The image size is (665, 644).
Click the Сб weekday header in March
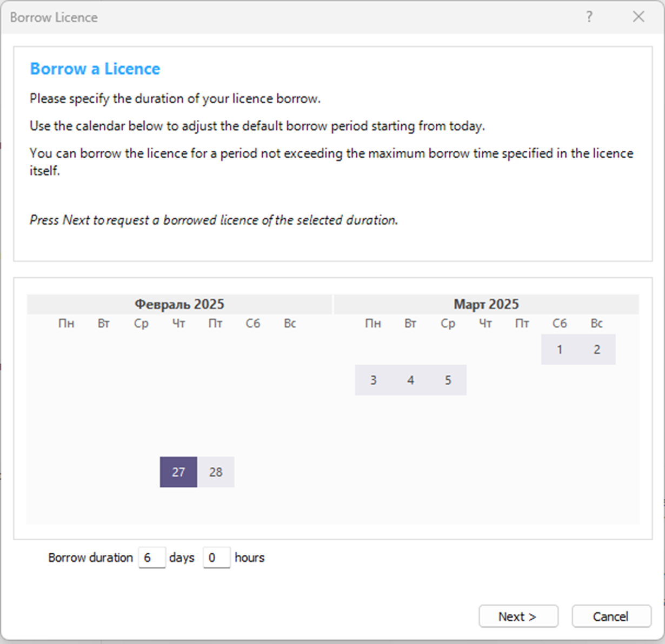click(560, 324)
